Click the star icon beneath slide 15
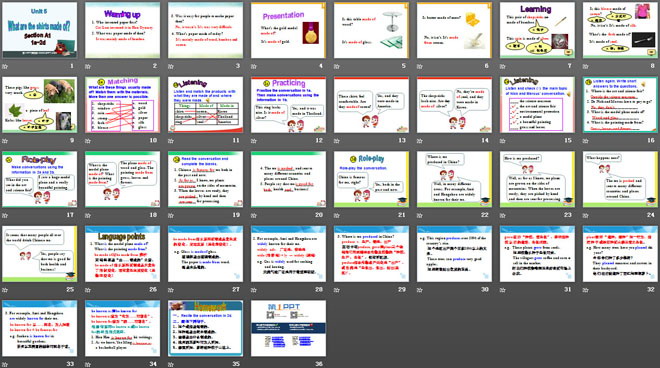 tap(503, 141)
